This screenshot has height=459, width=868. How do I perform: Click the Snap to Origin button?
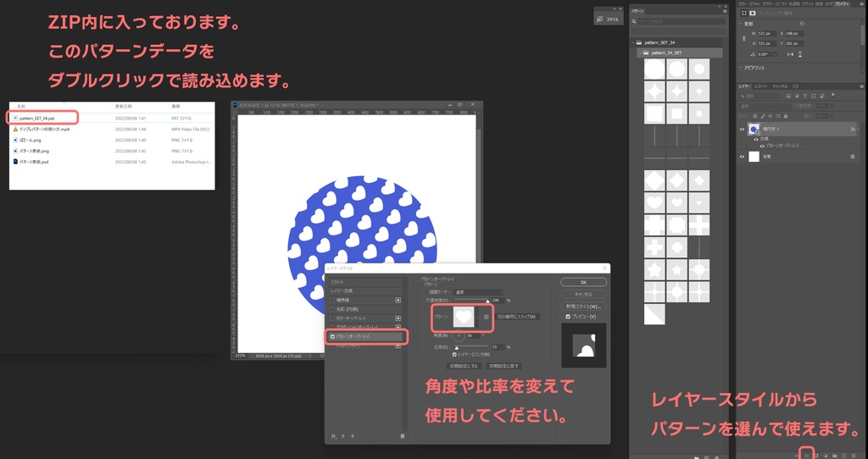coord(518,317)
